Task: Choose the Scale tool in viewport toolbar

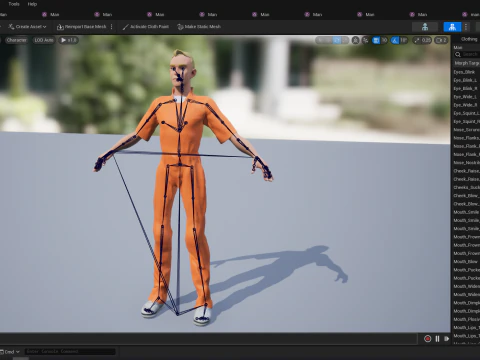Action: (345, 40)
